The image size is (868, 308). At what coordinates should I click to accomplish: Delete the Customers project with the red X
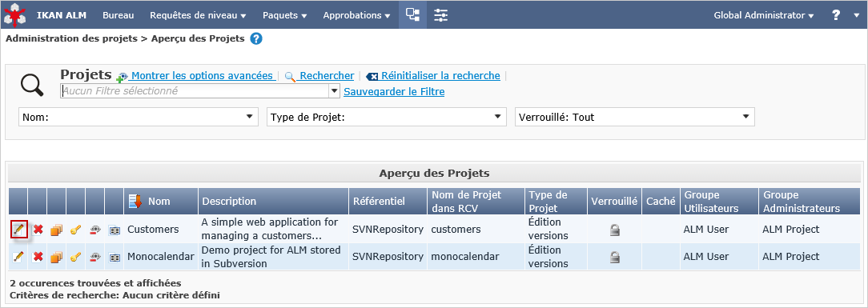click(38, 229)
